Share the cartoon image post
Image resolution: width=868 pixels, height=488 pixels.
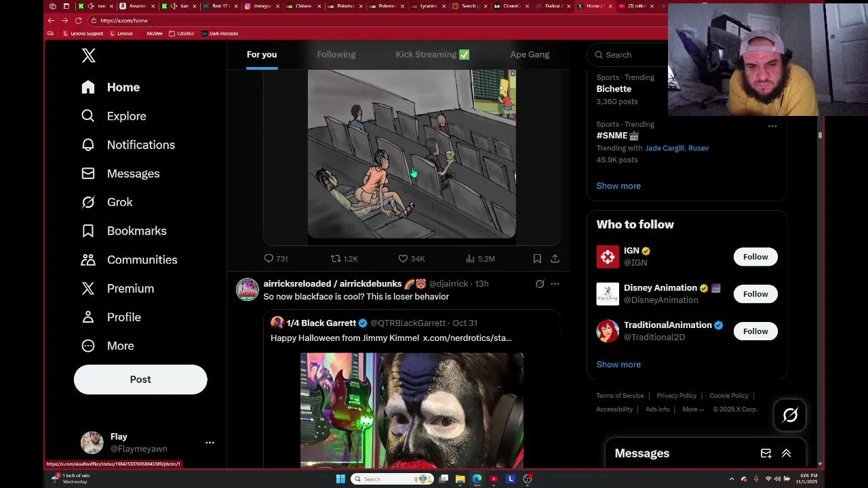pos(555,259)
